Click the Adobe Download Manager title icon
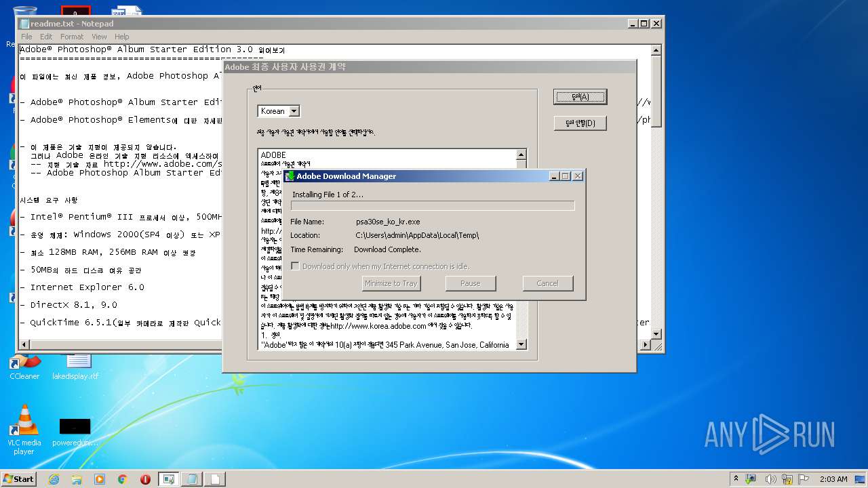 coord(290,176)
